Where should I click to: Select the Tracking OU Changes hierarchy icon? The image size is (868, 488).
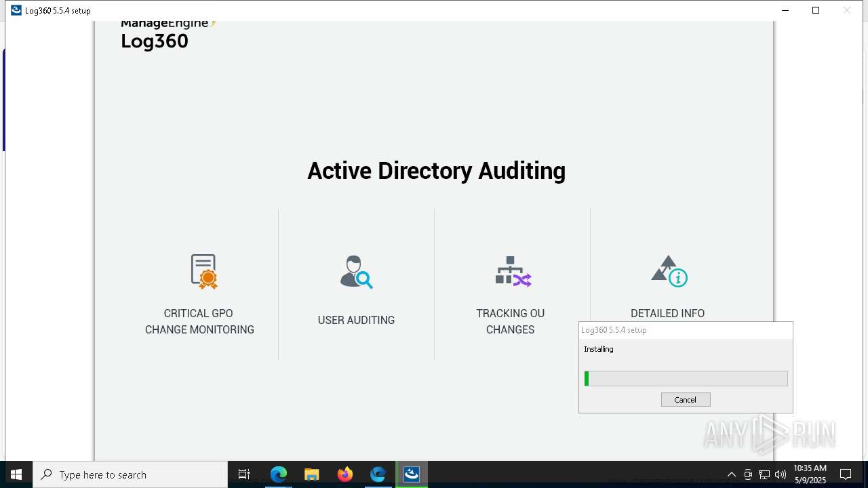coord(513,272)
